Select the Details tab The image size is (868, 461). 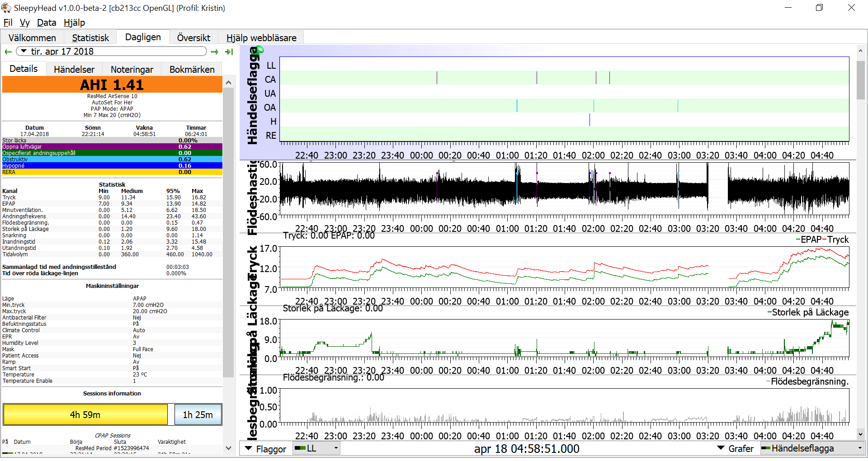[x=24, y=69]
